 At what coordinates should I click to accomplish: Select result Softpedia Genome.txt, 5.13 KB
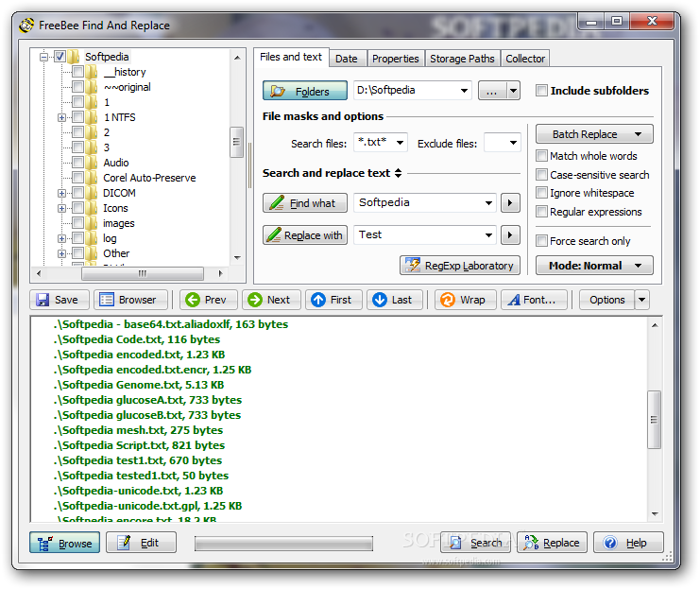point(139,385)
